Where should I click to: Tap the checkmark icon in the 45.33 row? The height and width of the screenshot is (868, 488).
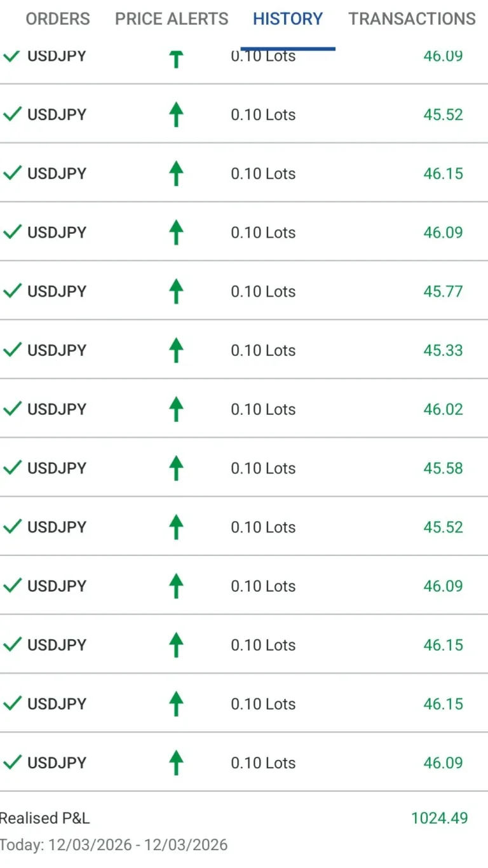(12, 350)
